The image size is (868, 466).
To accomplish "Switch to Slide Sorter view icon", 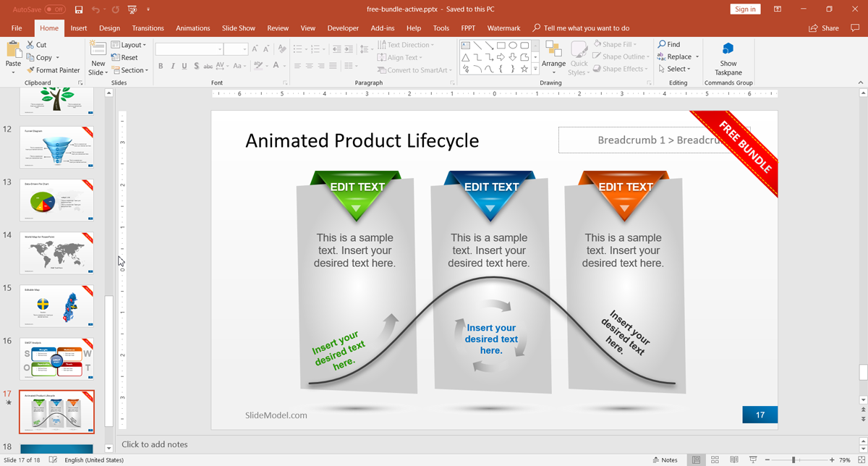I will pos(715,460).
